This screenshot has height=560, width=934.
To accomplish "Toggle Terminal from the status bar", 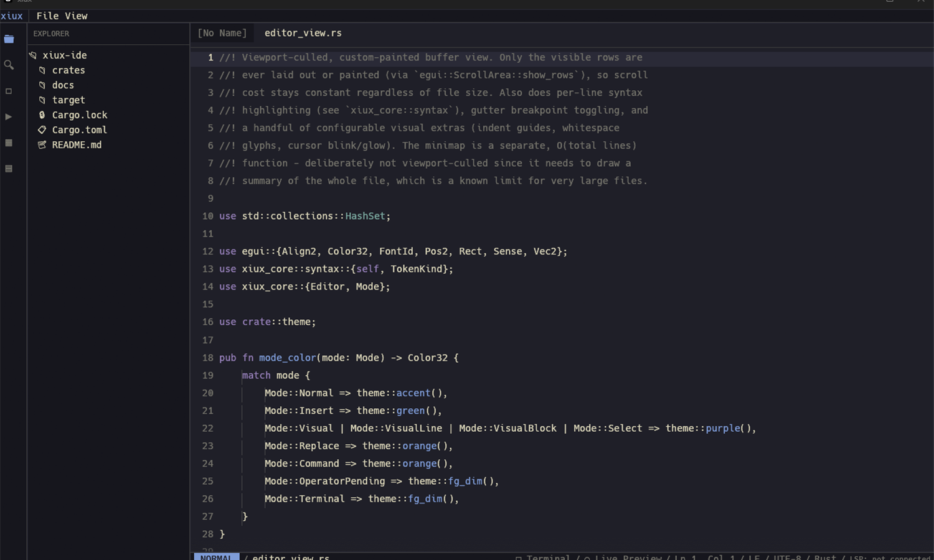I will (542, 557).
